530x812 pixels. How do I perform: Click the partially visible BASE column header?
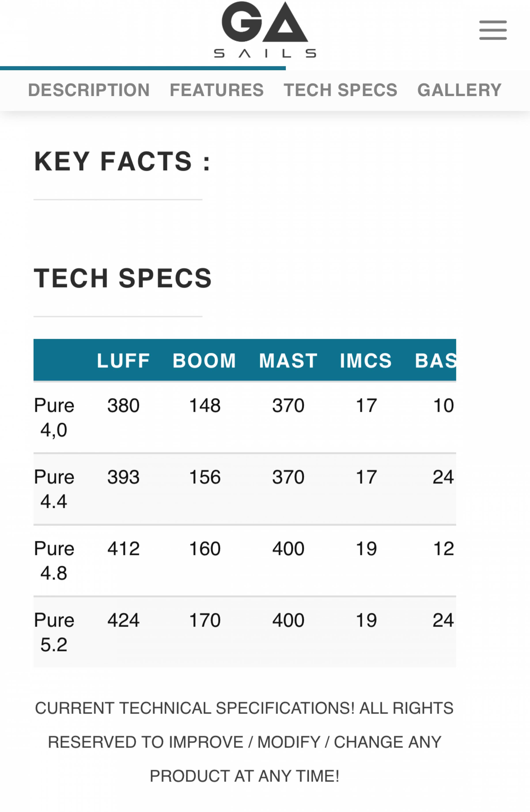435,360
